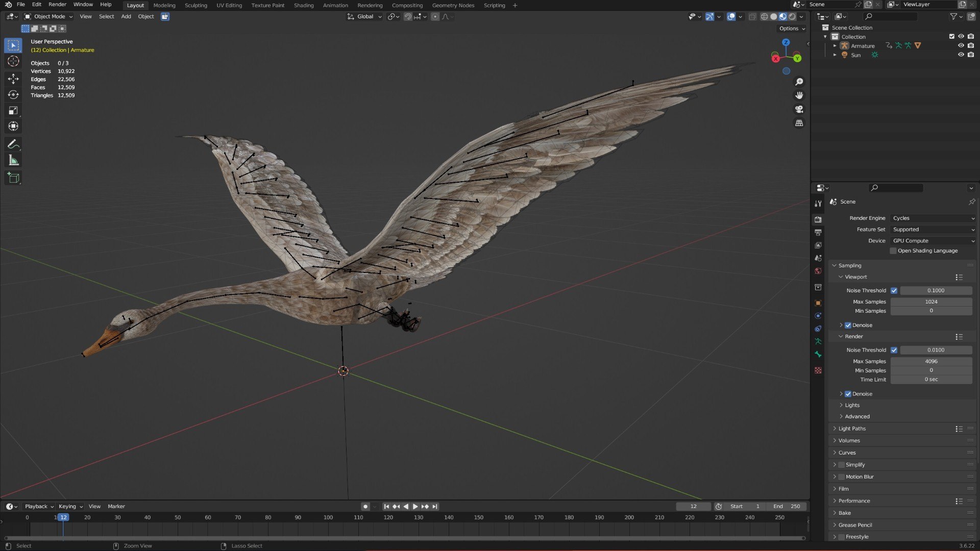Select the Transform tool
980x551 pixels.
(x=13, y=126)
